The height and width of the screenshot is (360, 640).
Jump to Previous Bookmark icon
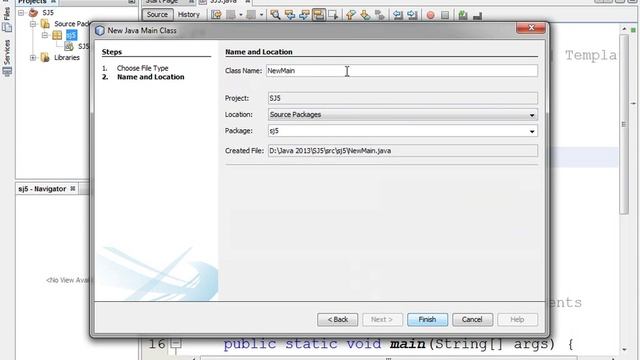tap(351, 15)
